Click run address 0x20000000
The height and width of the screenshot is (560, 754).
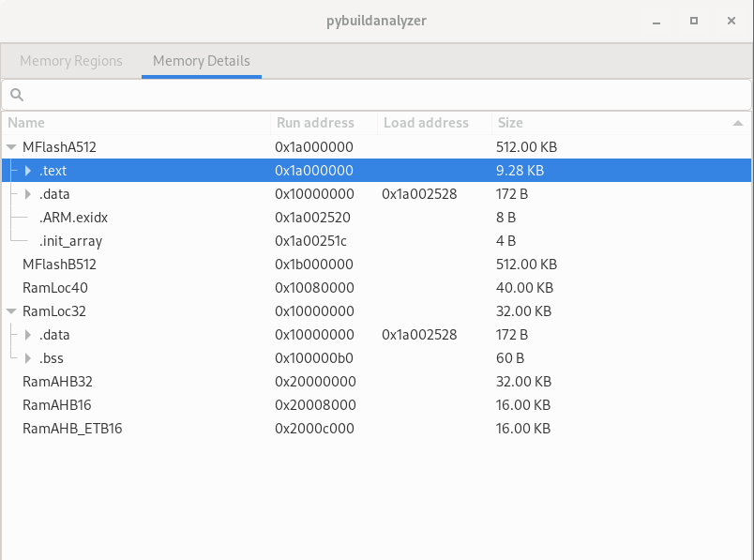click(315, 382)
